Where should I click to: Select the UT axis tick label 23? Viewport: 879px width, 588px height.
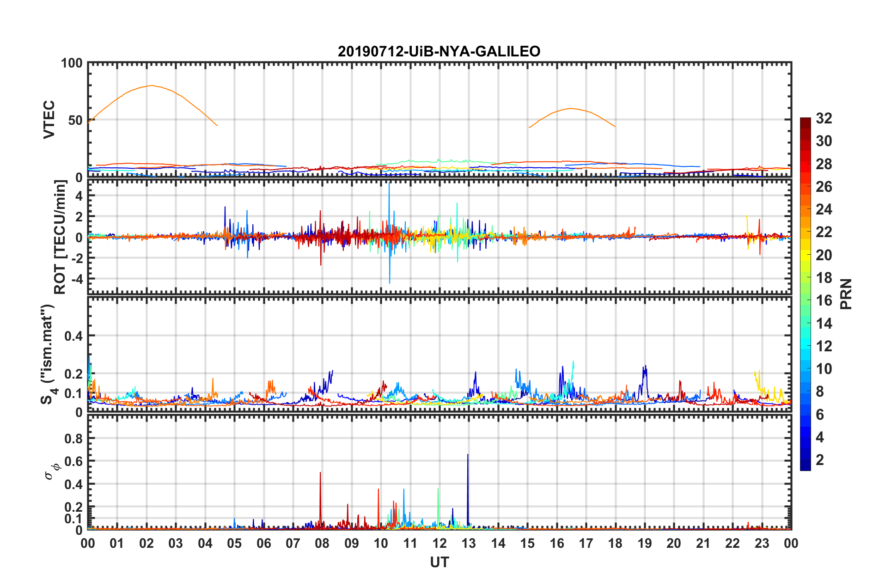click(x=762, y=543)
